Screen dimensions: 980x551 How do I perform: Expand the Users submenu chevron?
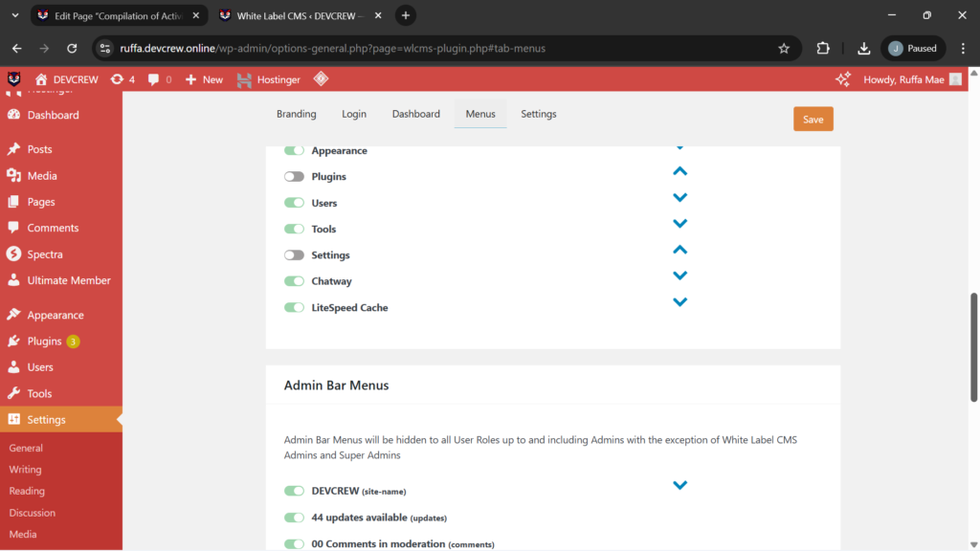click(x=679, y=198)
